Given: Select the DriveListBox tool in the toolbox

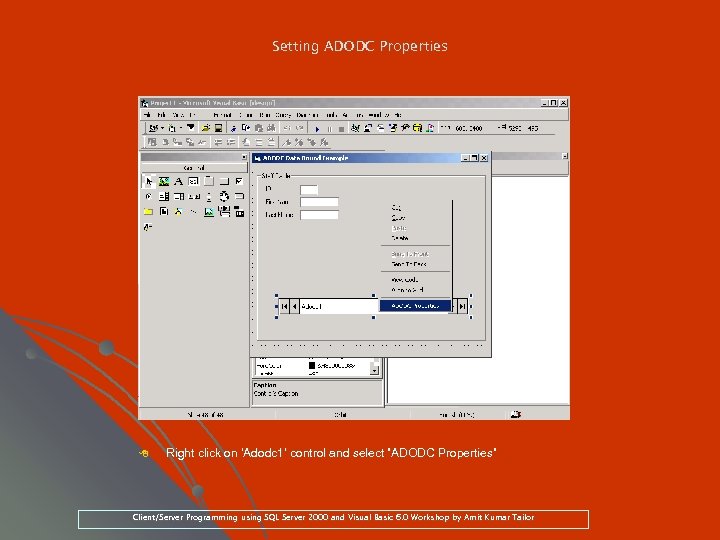Looking at the screenshot, I should 239,197.
